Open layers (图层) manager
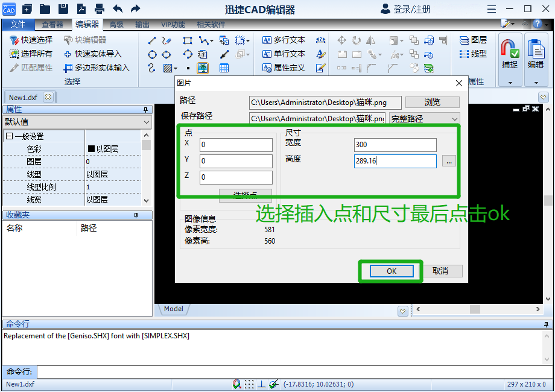The image size is (555, 392). click(x=473, y=40)
